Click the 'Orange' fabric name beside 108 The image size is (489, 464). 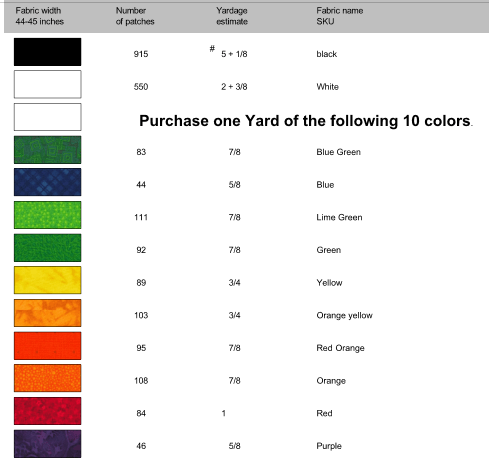331,381
